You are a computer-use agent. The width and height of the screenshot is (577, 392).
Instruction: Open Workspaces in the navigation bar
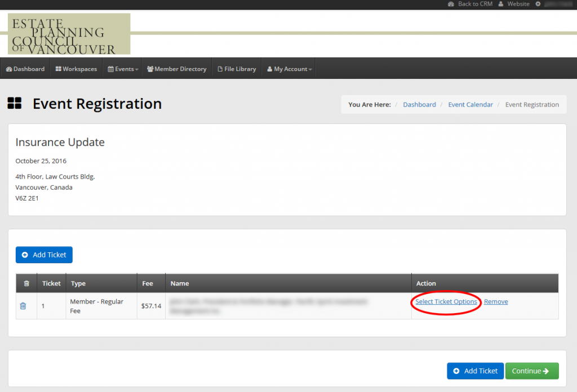76,69
